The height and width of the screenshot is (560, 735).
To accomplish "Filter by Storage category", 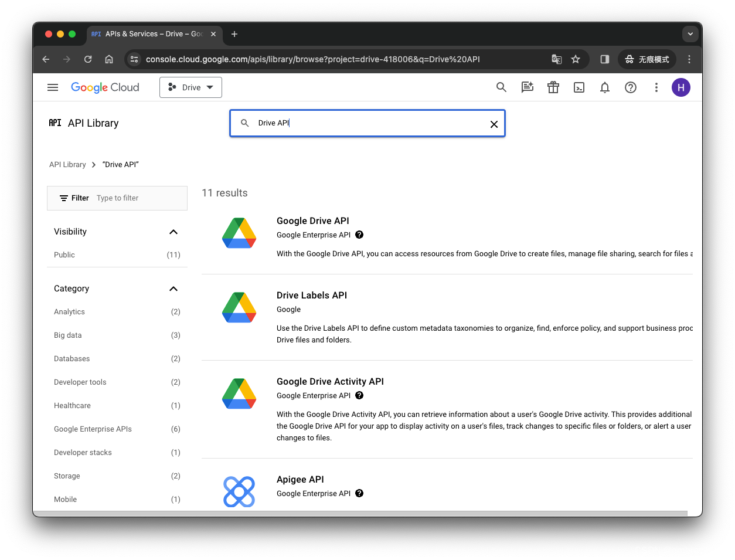I will pyautogui.click(x=117, y=476).
